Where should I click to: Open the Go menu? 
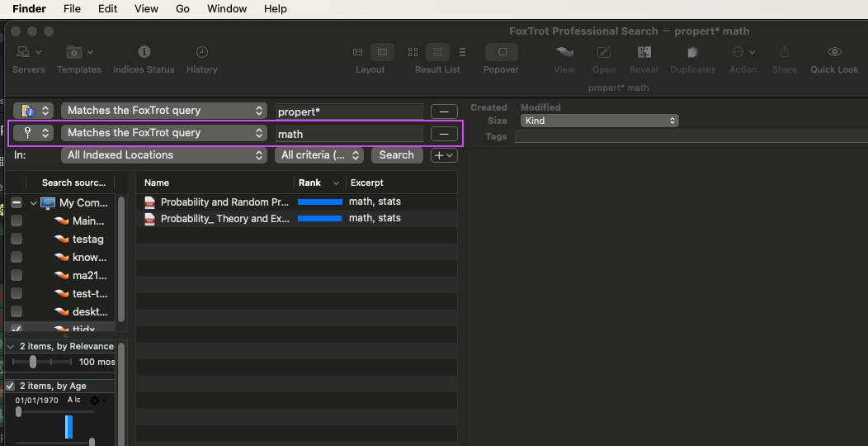182,9
